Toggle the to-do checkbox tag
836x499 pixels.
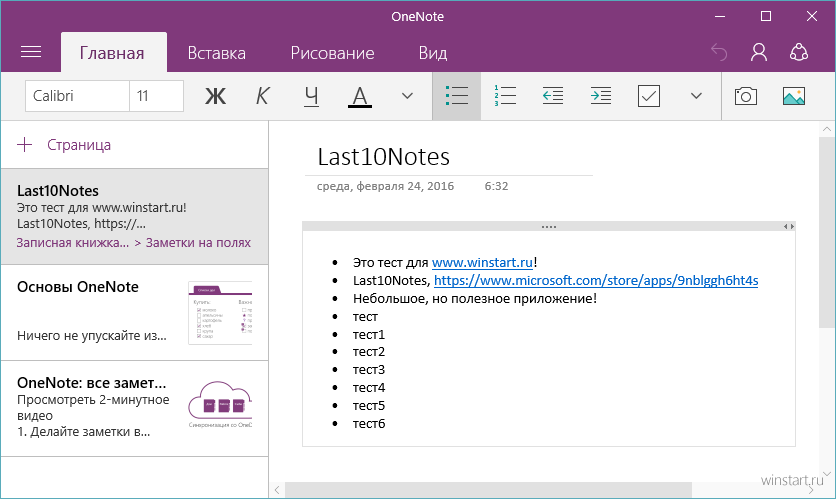pos(649,96)
